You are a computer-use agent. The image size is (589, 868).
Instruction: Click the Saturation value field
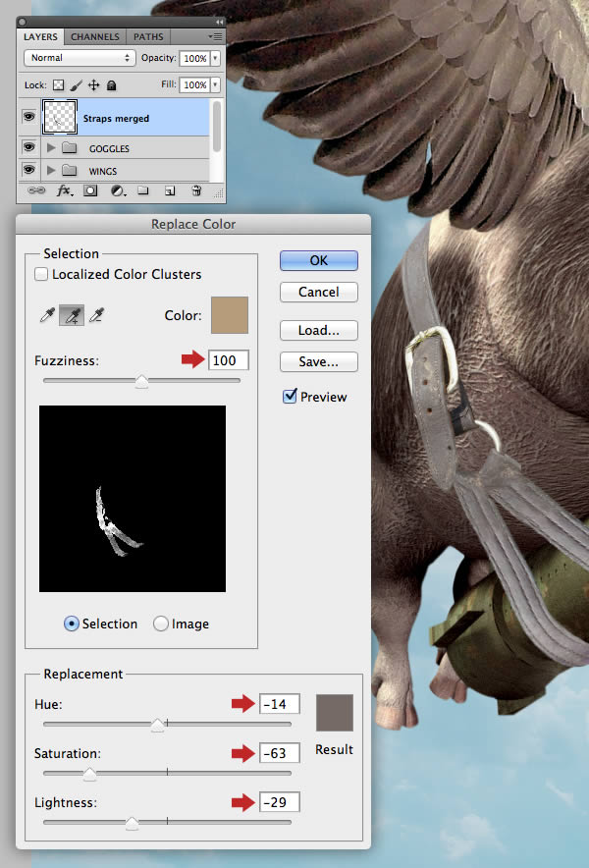(x=280, y=753)
